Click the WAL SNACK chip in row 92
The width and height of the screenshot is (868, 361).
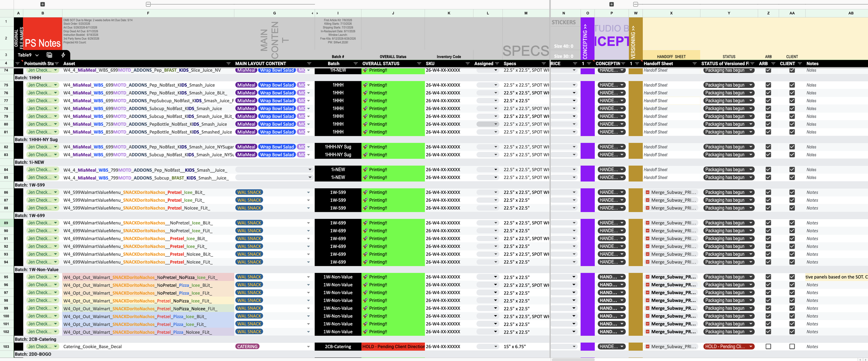tap(249, 246)
